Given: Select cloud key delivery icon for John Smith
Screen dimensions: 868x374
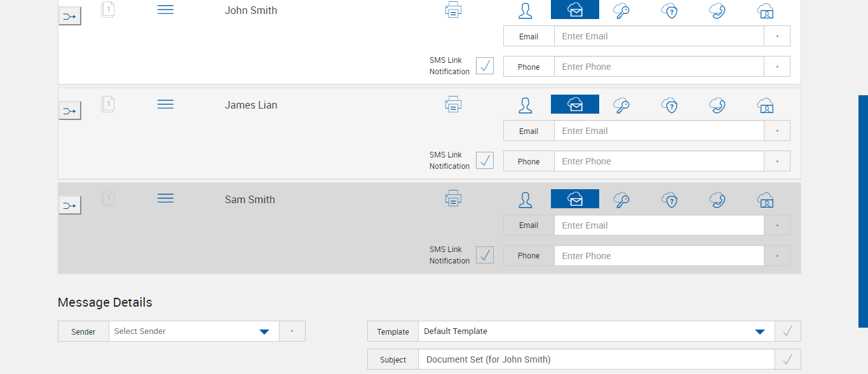Looking at the screenshot, I should point(621,10).
